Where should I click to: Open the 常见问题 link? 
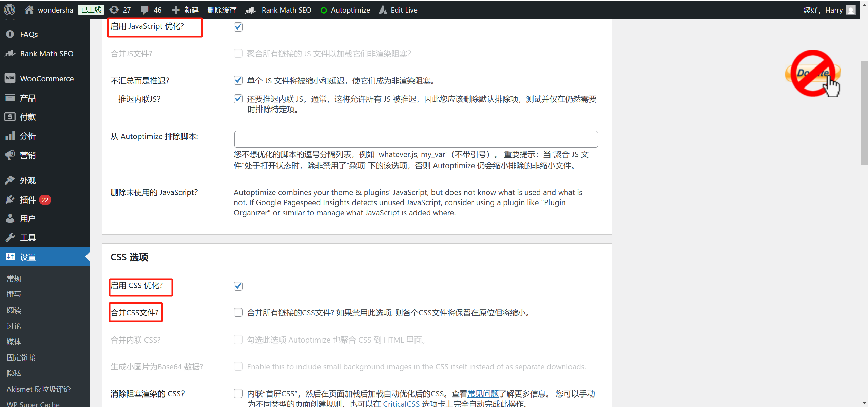(x=483, y=393)
